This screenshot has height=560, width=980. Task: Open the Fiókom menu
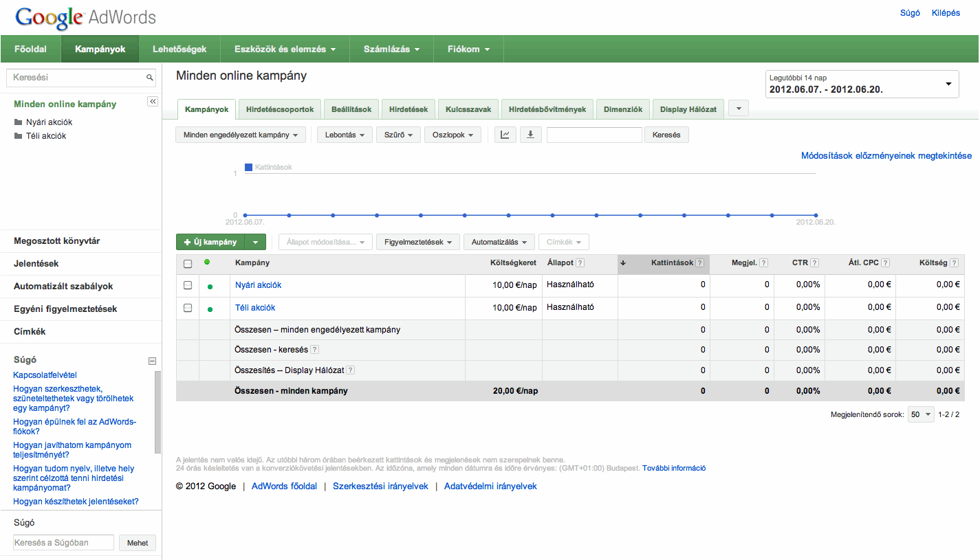pyautogui.click(x=469, y=49)
